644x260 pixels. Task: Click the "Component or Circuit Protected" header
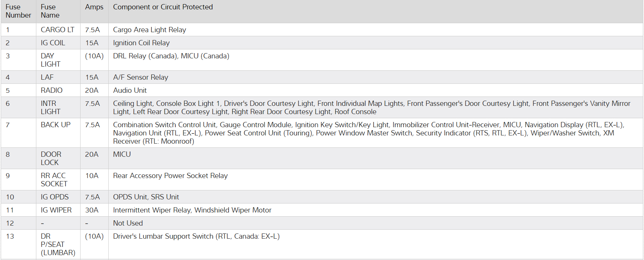click(163, 7)
